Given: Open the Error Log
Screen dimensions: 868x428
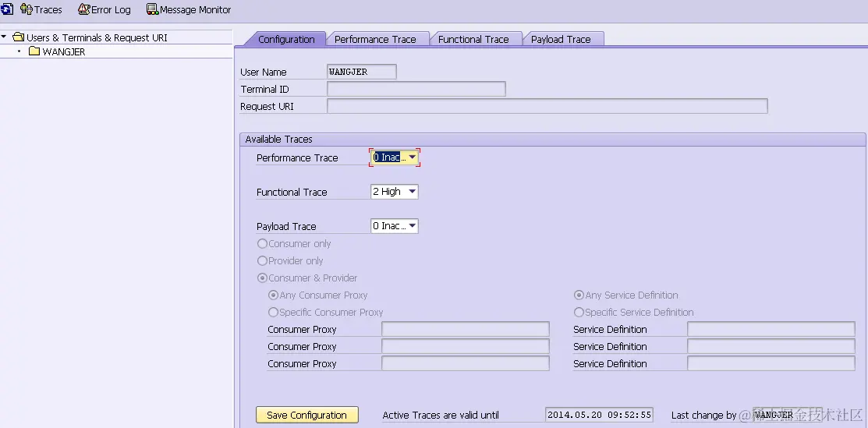Looking at the screenshot, I should pyautogui.click(x=105, y=9).
